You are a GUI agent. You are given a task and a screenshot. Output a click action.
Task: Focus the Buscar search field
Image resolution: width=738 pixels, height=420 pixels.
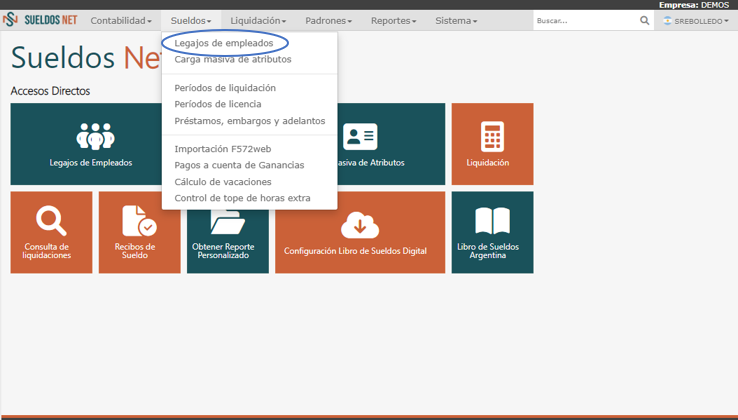[586, 21]
